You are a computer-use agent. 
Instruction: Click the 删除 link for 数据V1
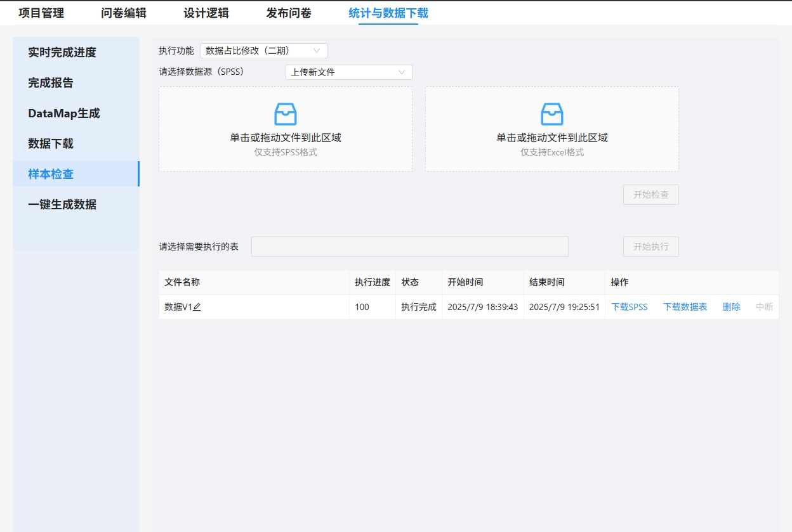[732, 307]
